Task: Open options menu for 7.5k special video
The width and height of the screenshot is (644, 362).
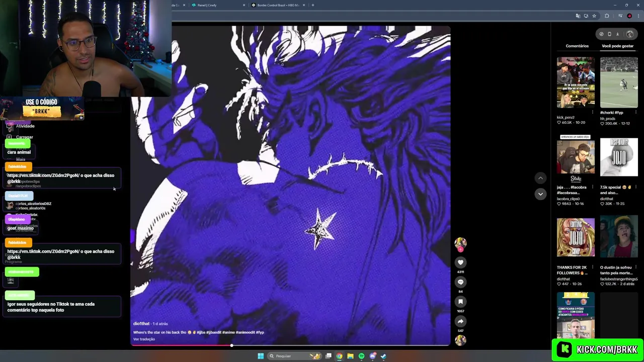Action: tap(636, 187)
